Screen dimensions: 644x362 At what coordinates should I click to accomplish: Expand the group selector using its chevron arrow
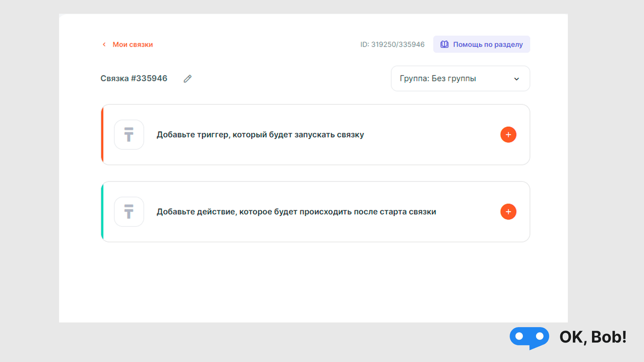click(516, 79)
